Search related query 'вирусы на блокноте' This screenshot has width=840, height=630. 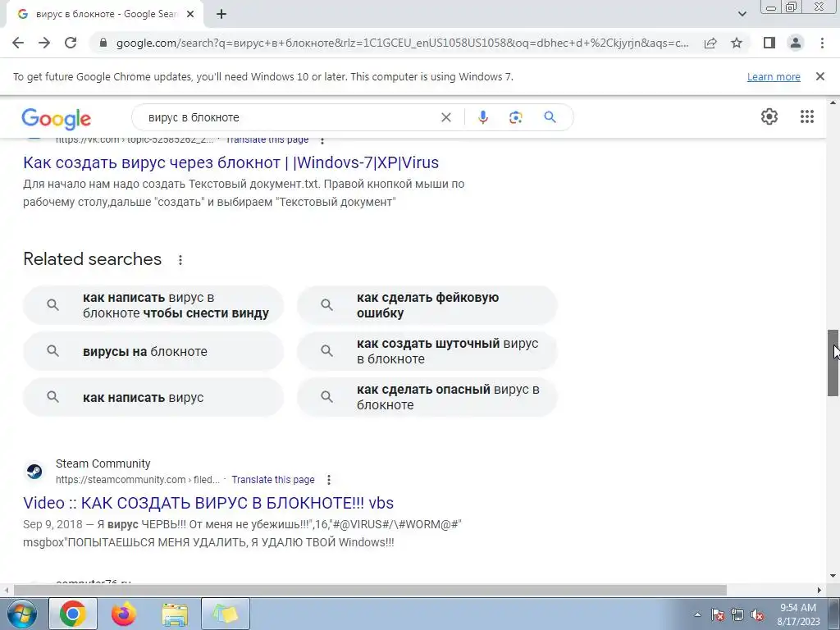[x=153, y=351]
